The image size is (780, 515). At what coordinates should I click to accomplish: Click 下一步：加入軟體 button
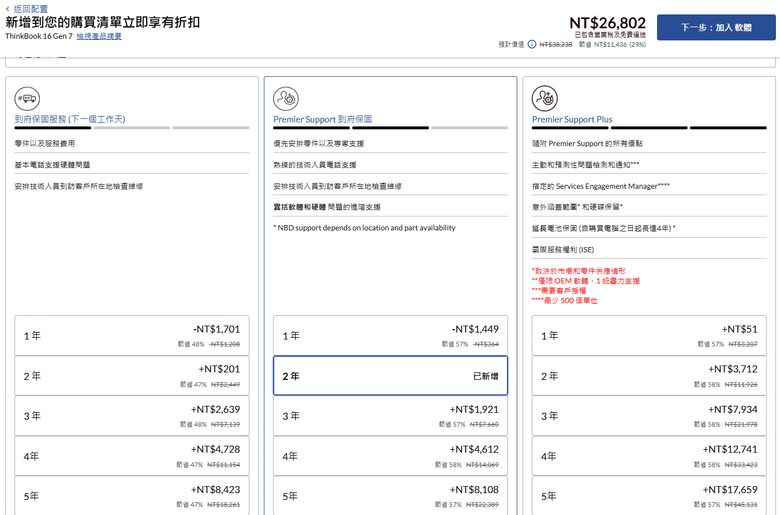click(x=716, y=27)
